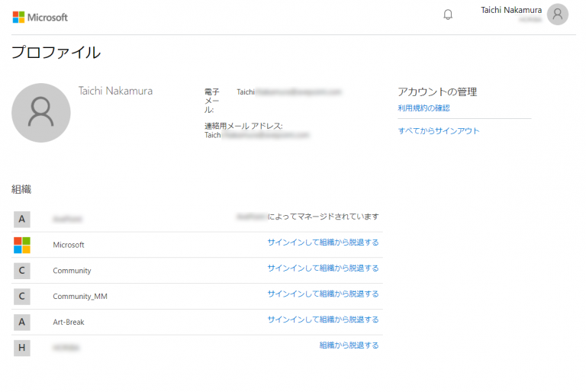Click the Community organization C icon
The image size is (586, 392).
coord(22,271)
